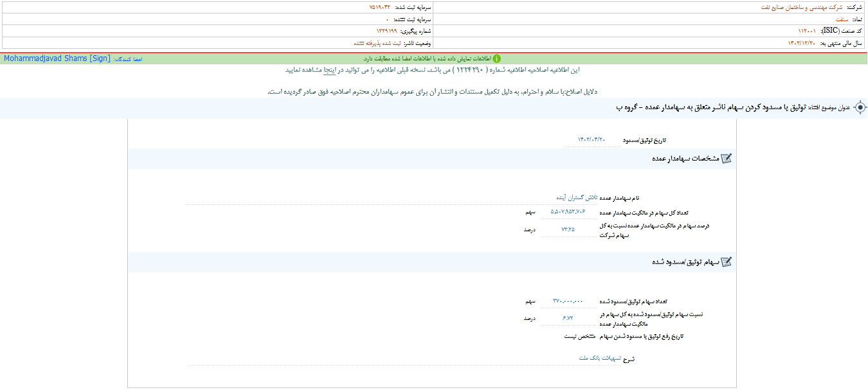Click the pencil icon on مشخصات سهامدار عمده header

coord(725,158)
